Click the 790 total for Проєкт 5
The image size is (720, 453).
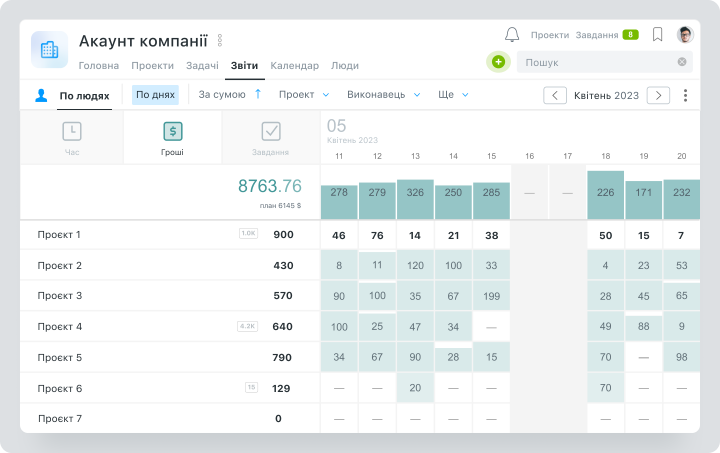[282, 358]
